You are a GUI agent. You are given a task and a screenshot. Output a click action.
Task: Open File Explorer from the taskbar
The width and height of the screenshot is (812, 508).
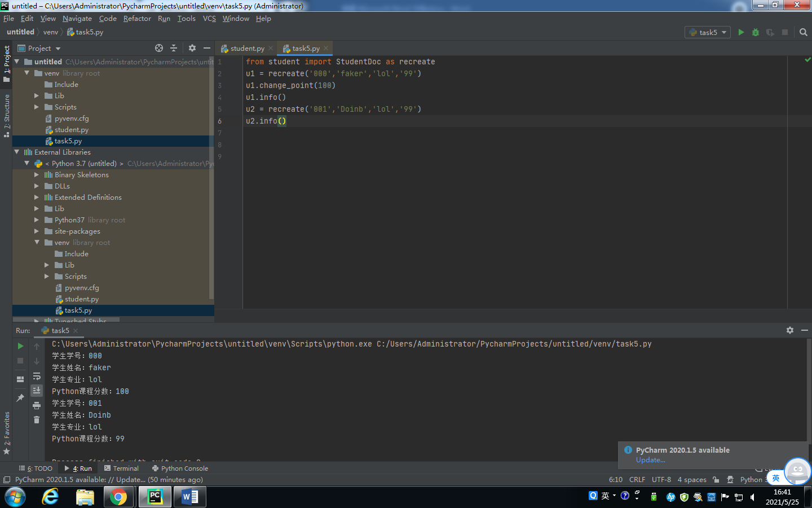85,497
